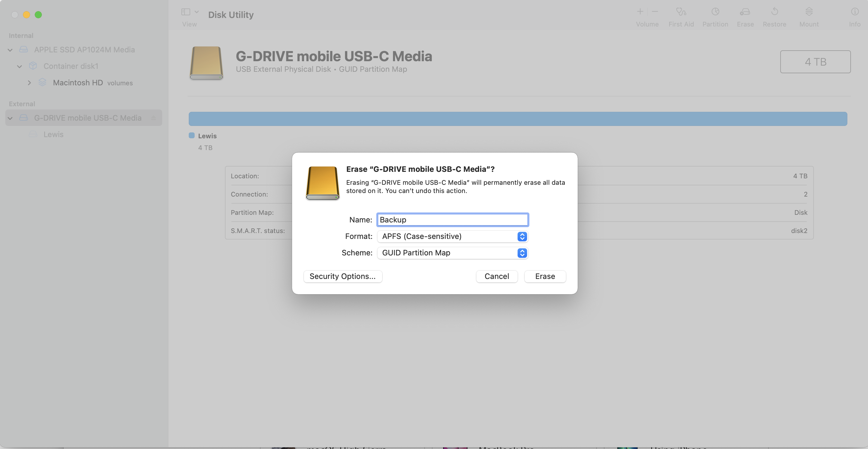Select Lewis volume in sidebar
This screenshot has width=868, height=449.
pyautogui.click(x=53, y=134)
